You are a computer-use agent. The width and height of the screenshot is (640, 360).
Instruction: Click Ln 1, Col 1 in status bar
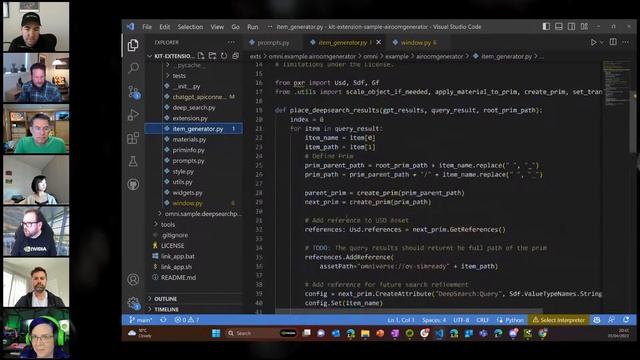pos(400,320)
